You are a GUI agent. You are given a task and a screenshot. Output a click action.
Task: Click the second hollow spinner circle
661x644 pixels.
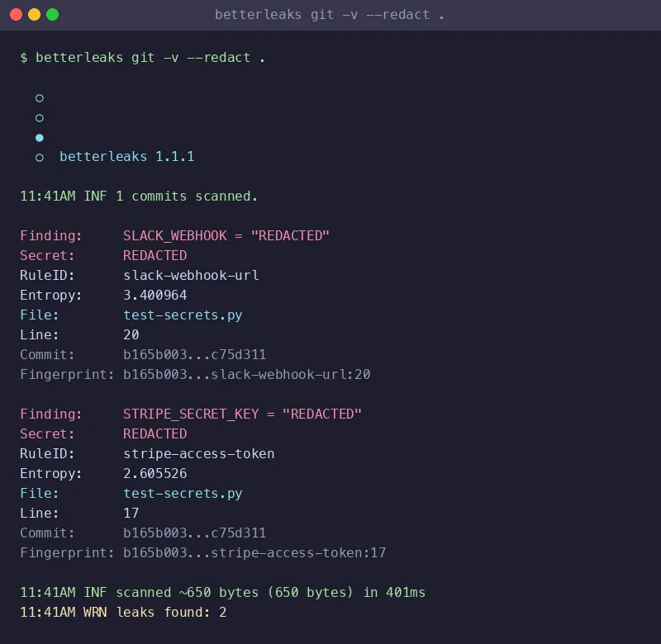tap(39, 117)
